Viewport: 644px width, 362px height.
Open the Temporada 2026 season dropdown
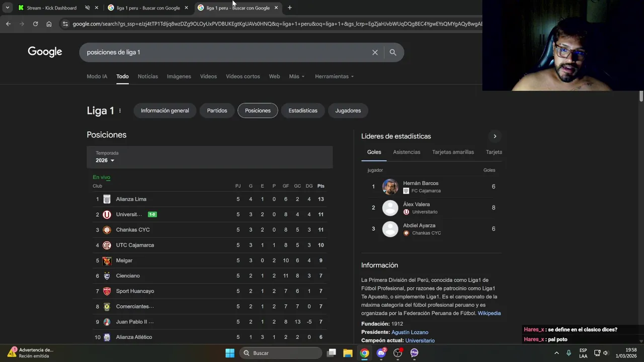105,160
